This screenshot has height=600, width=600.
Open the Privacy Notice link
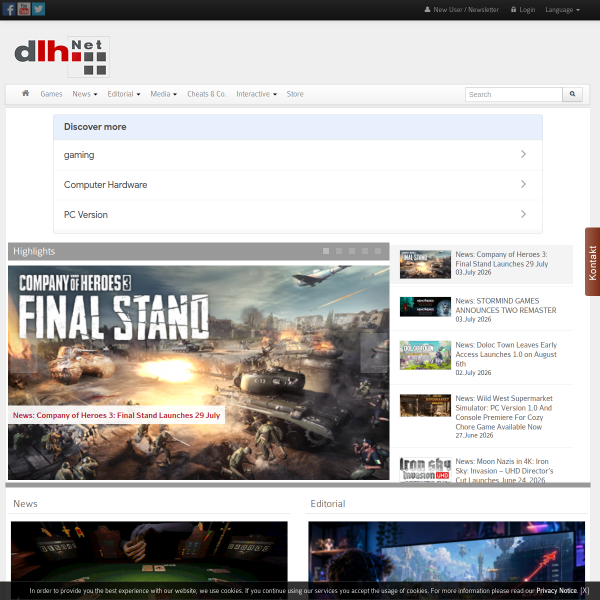point(556,590)
